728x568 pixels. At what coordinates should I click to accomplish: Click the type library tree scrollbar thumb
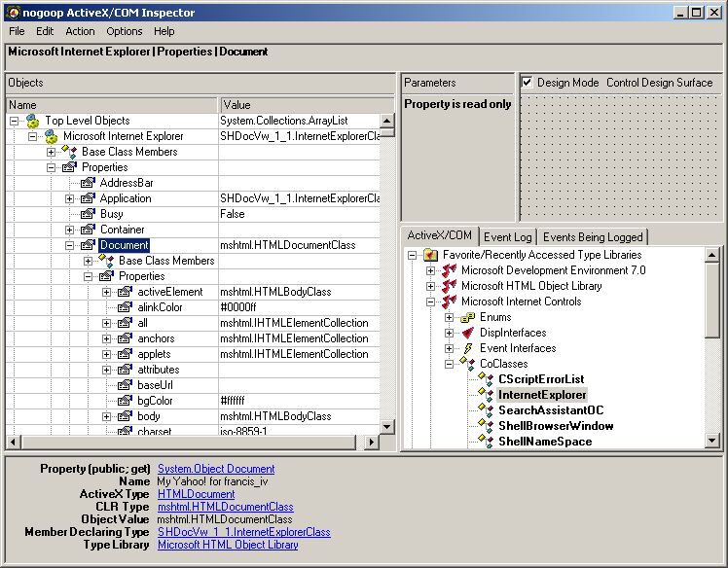click(x=711, y=300)
